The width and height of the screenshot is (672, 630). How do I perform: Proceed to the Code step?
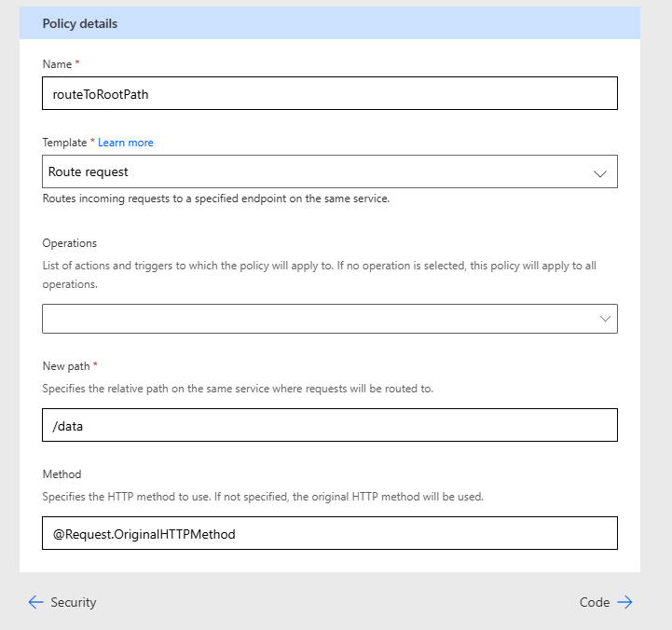point(606,602)
